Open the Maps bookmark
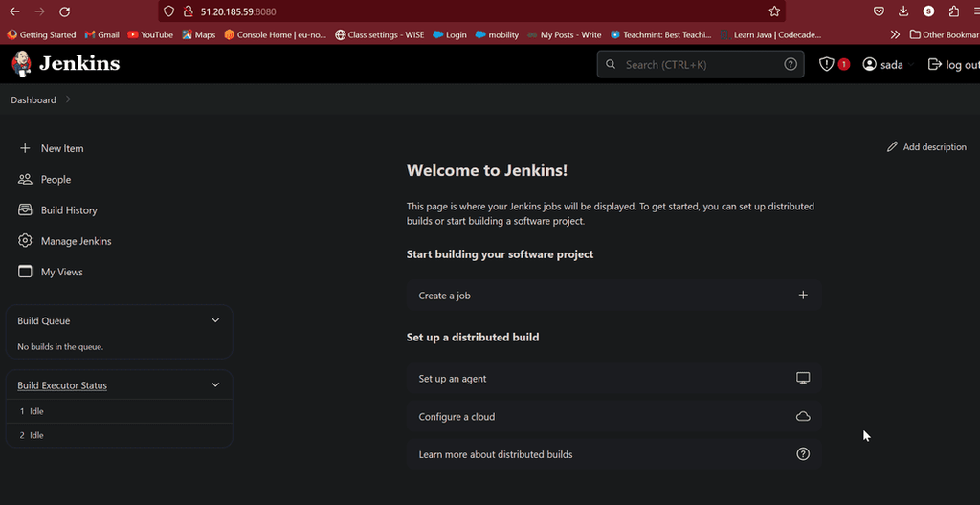 point(199,34)
